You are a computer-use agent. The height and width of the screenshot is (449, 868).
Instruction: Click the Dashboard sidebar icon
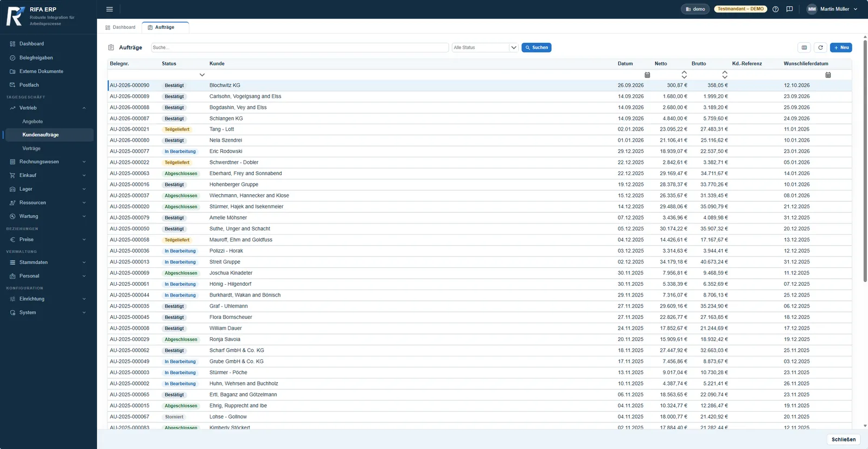pos(12,44)
